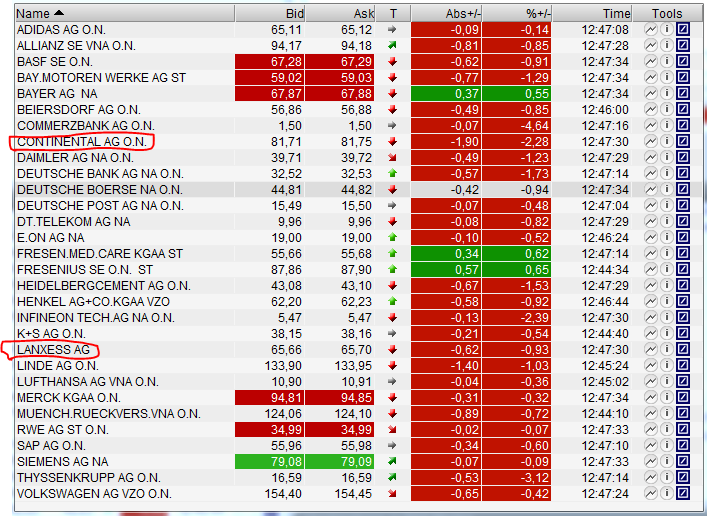Show info for DEUTSCHE BOERSE NA O.N.
The width and height of the screenshot is (707, 516).
(667, 189)
